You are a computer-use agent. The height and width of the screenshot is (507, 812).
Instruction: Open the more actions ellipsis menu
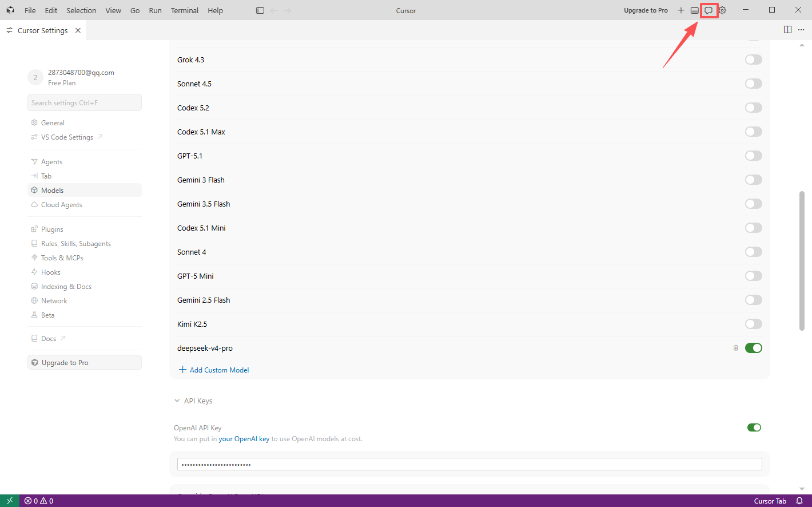tap(801, 30)
